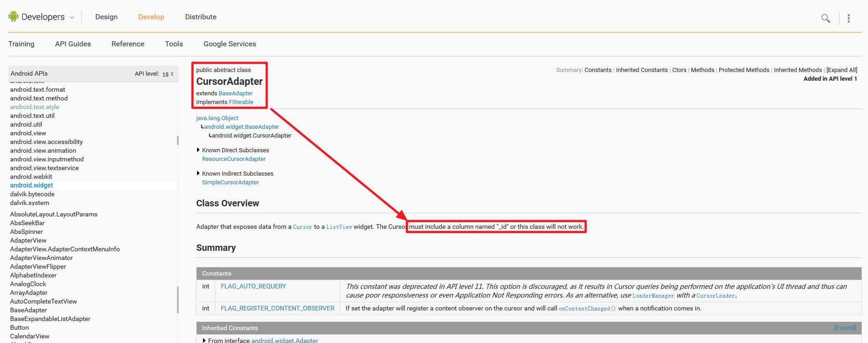Open the java.lang.Object link
Viewport: 868px width, 343px height.
coord(217,118)
